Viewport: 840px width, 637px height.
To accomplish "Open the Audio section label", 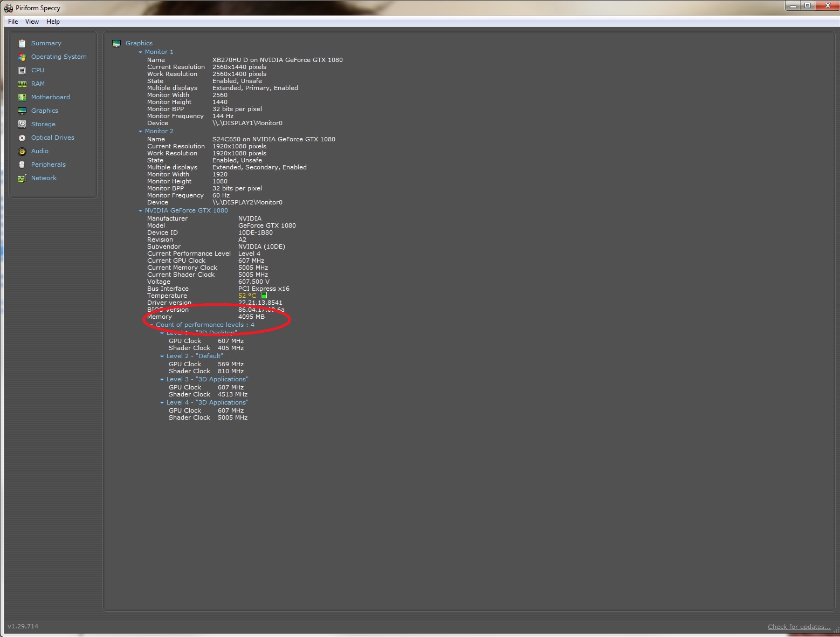I will (39, 151).
